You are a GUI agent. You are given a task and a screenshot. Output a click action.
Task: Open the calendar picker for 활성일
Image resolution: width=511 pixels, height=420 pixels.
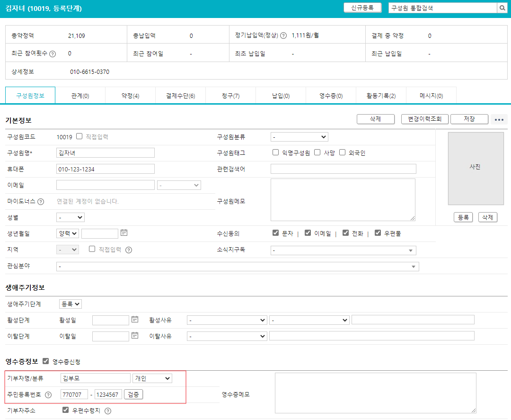click(135, 320)
